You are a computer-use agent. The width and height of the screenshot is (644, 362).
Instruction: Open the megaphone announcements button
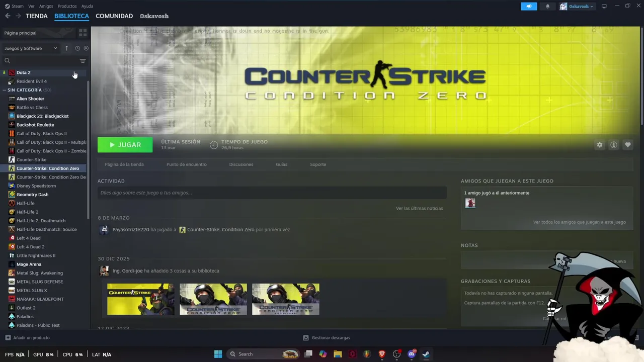[x=529, y=7]
